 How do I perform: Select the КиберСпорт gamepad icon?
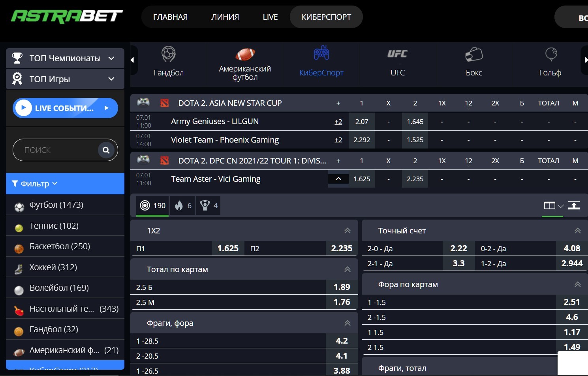coord(321,53)
